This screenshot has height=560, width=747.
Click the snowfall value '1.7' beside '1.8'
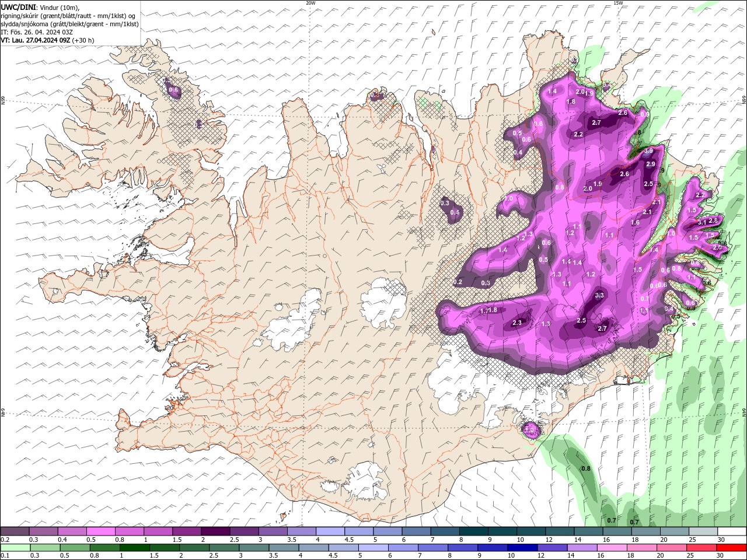484,311
